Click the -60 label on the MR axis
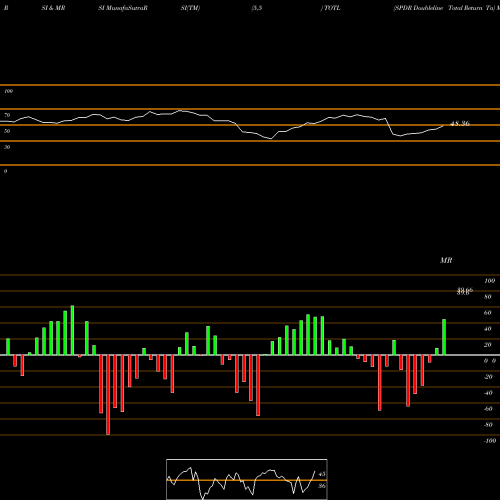 (x=488, y=409)
